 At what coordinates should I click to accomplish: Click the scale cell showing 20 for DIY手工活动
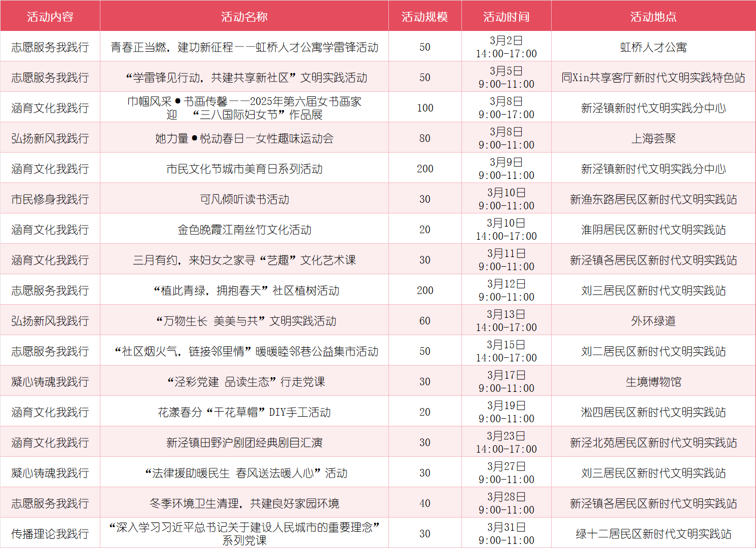pos(425,411)
